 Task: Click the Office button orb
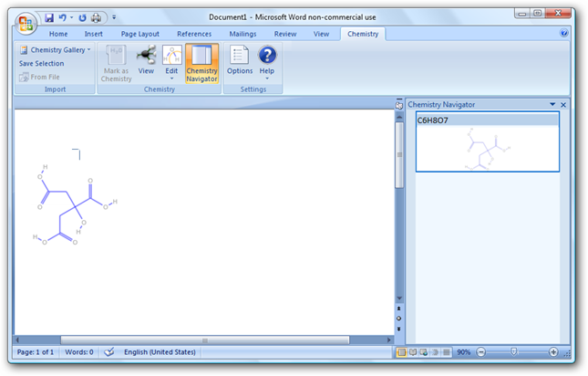26,23
